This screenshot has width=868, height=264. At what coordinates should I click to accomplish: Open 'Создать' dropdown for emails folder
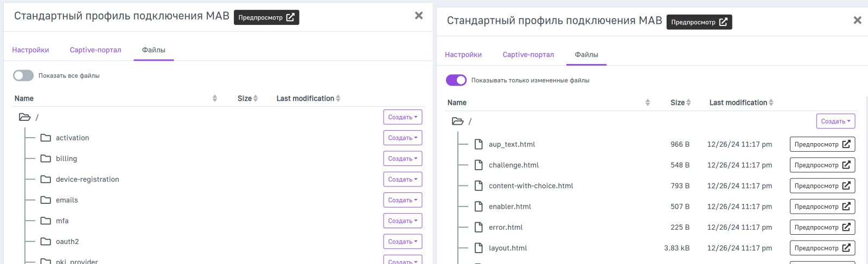coord(403,201)
